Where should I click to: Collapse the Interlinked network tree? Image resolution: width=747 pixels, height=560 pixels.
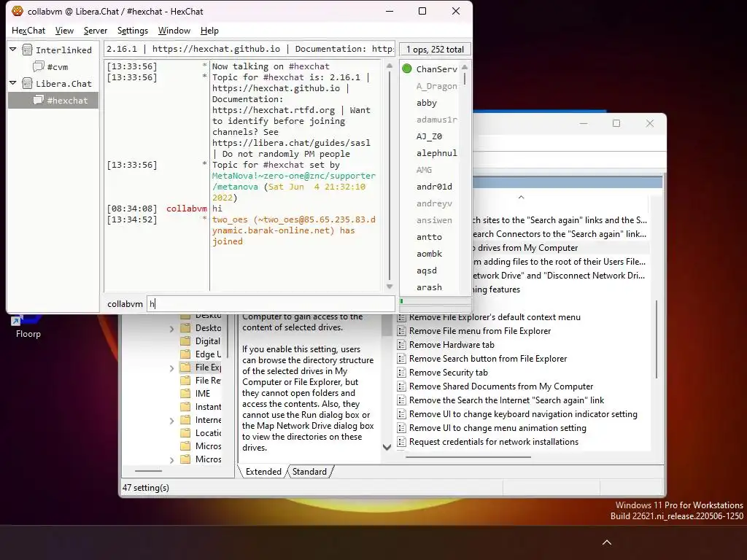(x=13, y=50)
